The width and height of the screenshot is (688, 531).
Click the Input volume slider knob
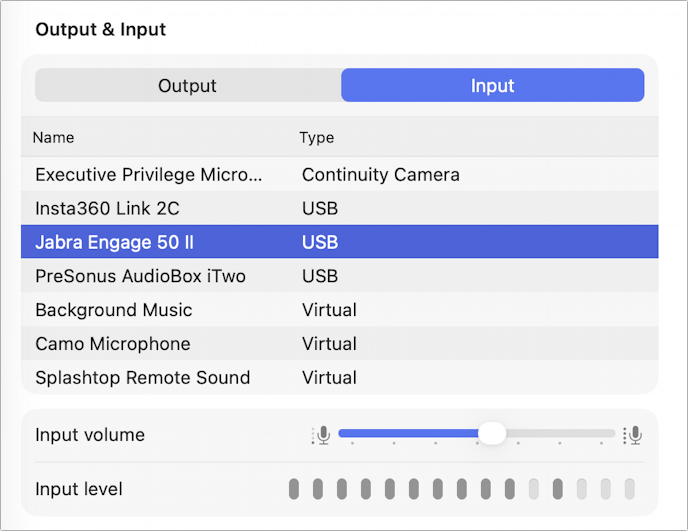click(492, 433)
